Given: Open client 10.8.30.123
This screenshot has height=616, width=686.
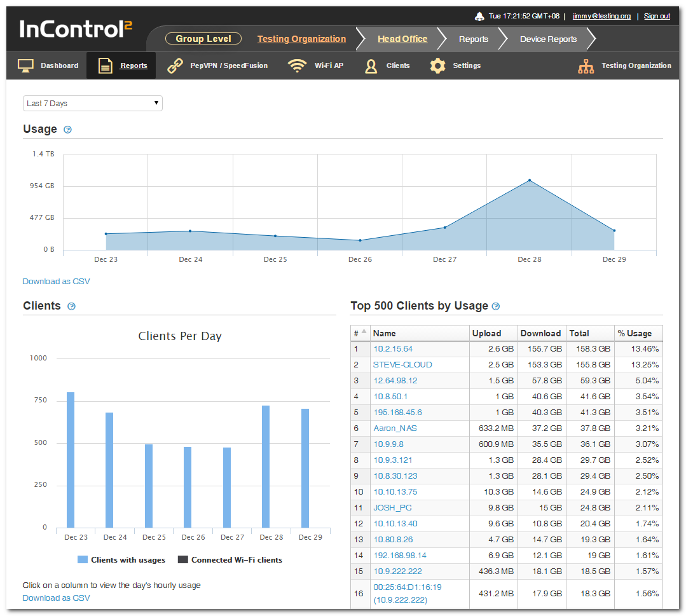Looking at the screenshot, I should [395, 476].
